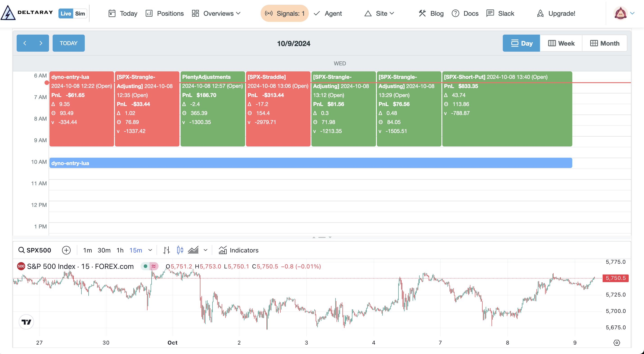
Task: Go to the previous day arrow
Action: (x=25, y=43)
